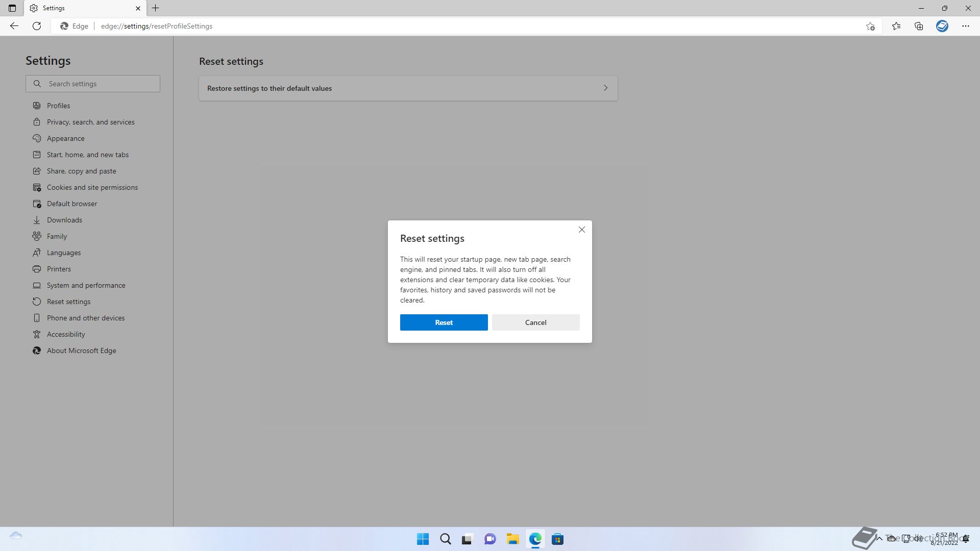
Task: Open the Collections icon in toolbar
Action: tap(919, 26)
